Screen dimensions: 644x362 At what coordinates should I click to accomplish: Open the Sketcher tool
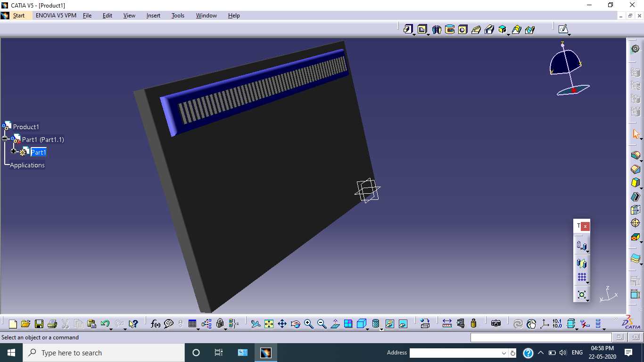pyautogui.click(x=563, y=29)
